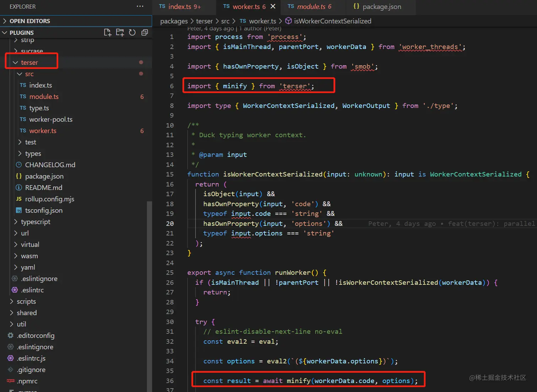Click the New File icon in explorer header
The height and width of the screenshot is (392, 537).
(107, 33)
